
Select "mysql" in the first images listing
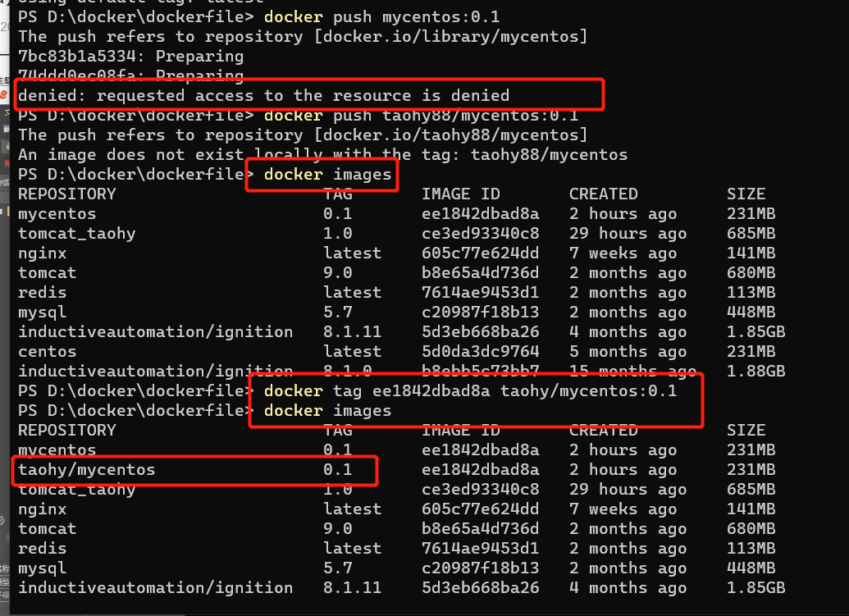pyautogui.click(x=42, y=313)
